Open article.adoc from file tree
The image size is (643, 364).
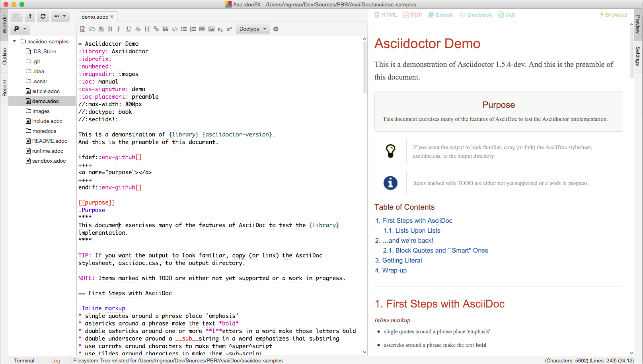tap(43, 91)
